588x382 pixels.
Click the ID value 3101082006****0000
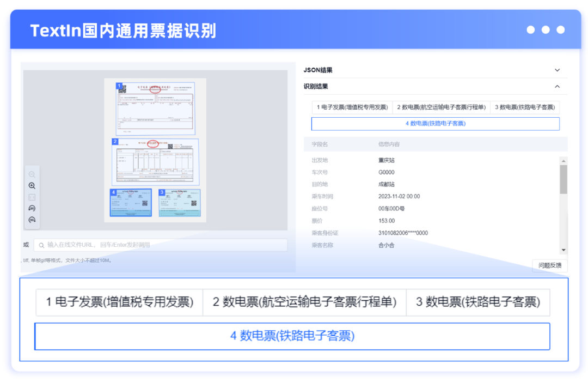point(403,233)
